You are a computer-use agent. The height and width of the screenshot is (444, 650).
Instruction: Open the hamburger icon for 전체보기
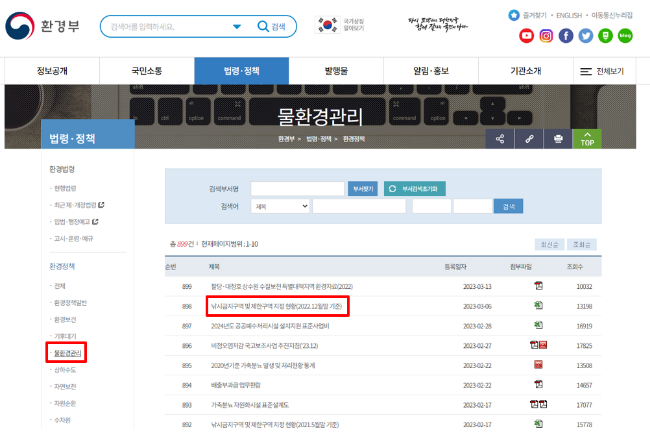coord(586,71)
